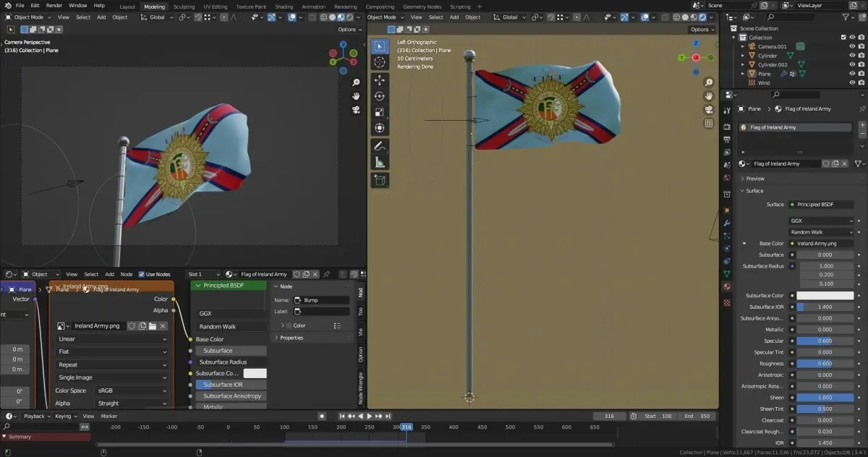Unlink material in properties panel with X
Screen dimensions: 868x457
[844, 163]
